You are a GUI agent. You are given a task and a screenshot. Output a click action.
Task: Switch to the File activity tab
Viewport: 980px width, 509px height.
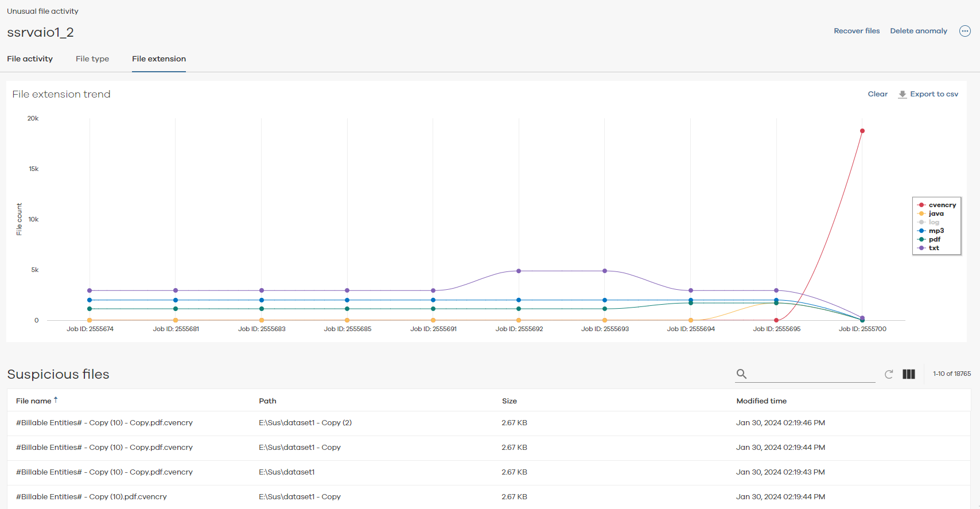30,59
